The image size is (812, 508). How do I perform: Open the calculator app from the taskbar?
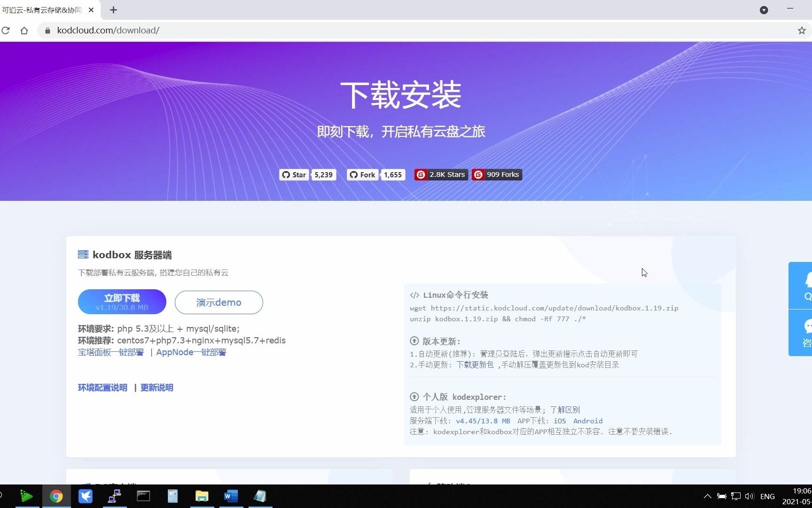pos(172,496)
